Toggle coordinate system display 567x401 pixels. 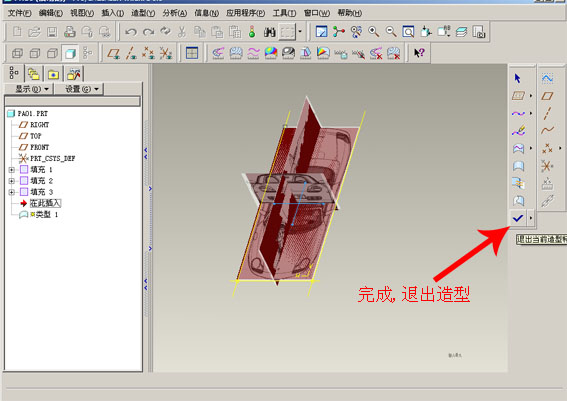coord(166,53)
